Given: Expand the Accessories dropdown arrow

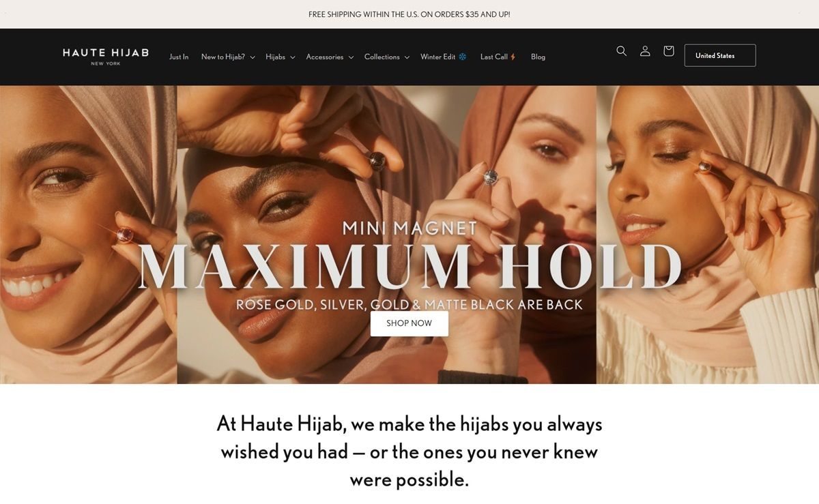Looking at the screenshot, I should (351, 57).
